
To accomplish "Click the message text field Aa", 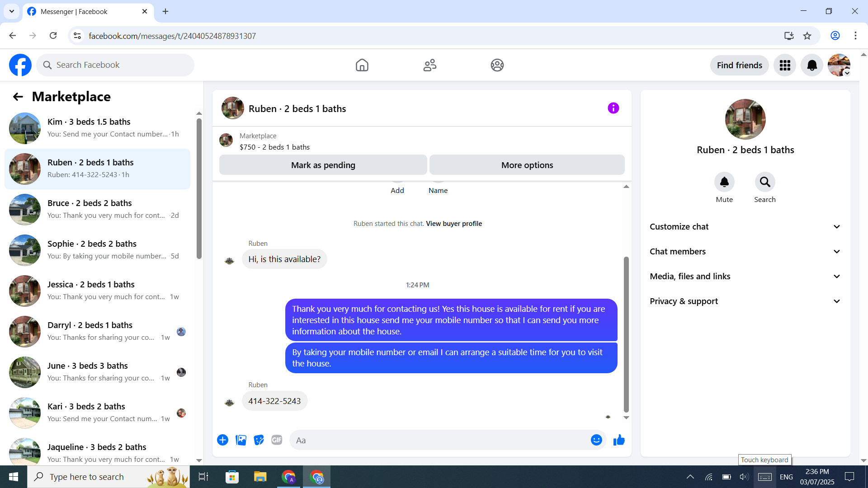I will (x=439, y=440).
